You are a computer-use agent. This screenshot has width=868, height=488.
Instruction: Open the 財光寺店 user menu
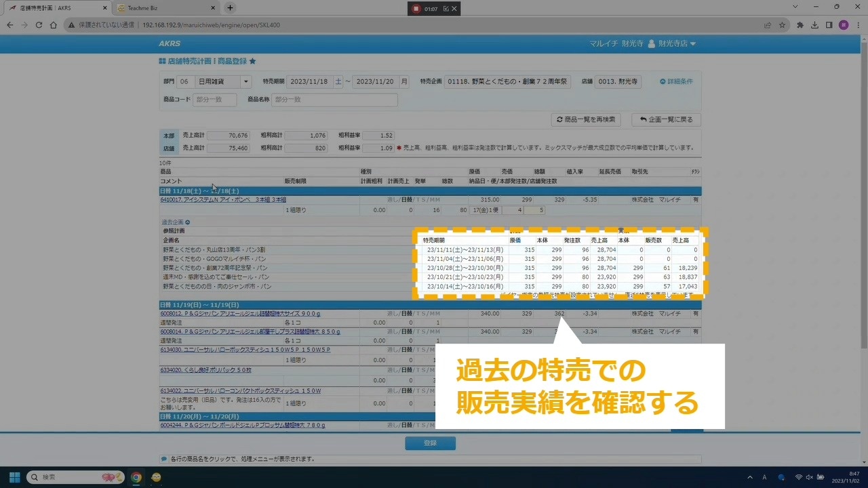click(672, 43)
